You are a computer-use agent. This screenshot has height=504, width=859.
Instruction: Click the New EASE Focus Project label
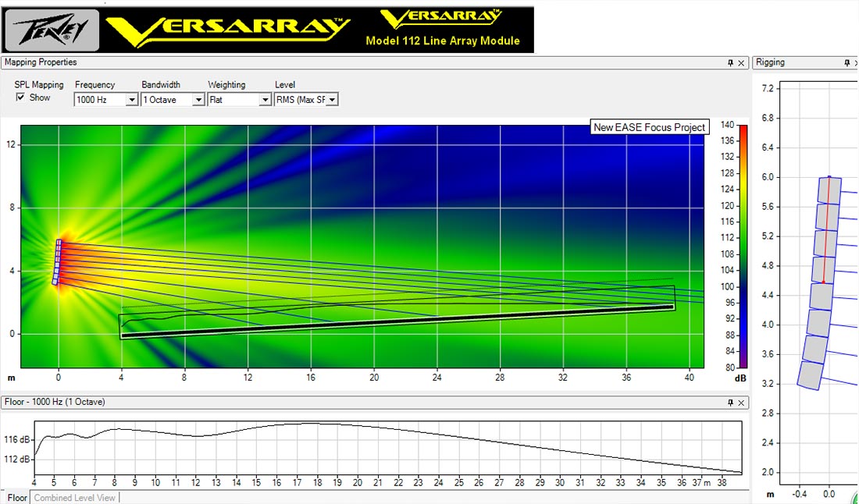pos(649,127)
